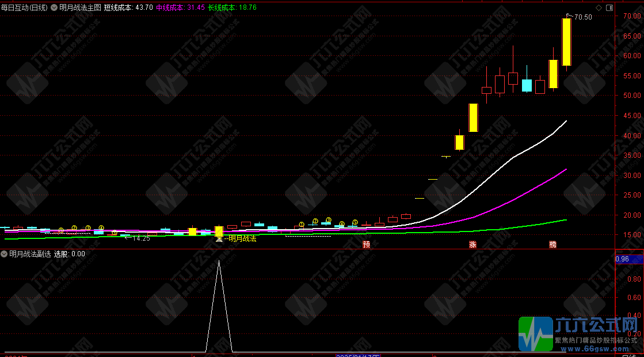Click the blue 0.96 value tag
The image size is (644, 357).
[622, 259]
